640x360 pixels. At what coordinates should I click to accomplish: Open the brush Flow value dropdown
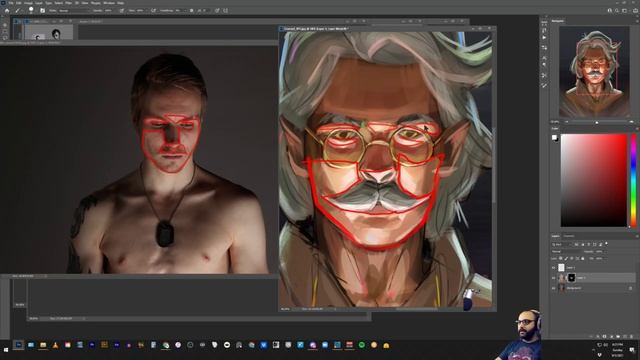pyautogui.click(x=140, y=11)
